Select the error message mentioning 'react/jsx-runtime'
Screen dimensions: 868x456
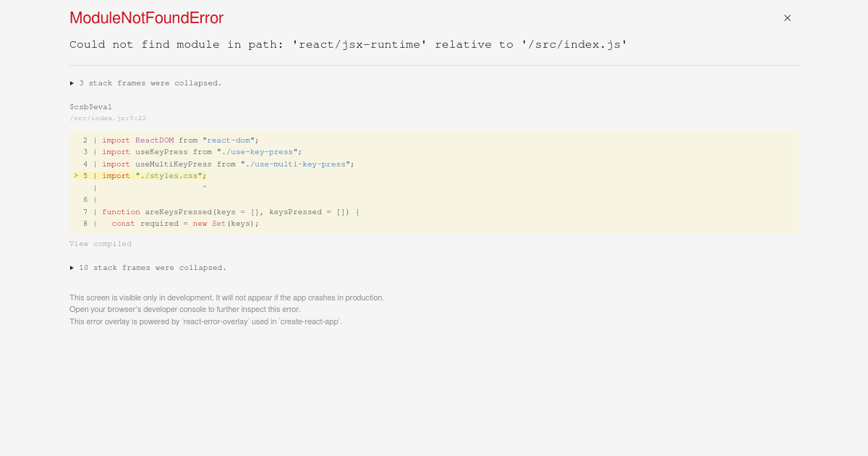pos(347,44)
